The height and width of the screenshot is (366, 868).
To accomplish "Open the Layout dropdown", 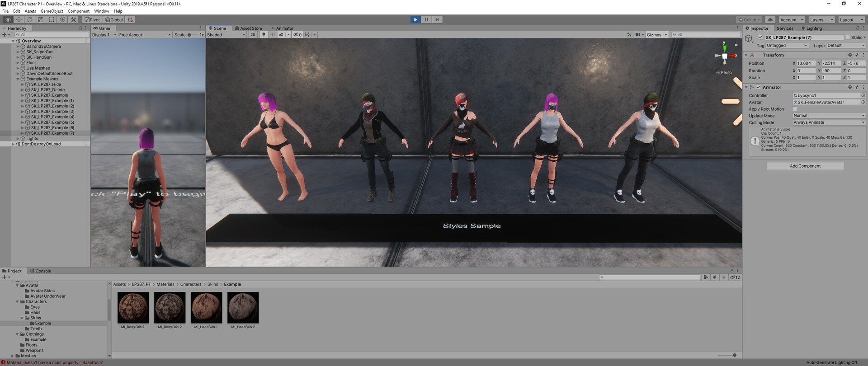I will click(851, 20).
